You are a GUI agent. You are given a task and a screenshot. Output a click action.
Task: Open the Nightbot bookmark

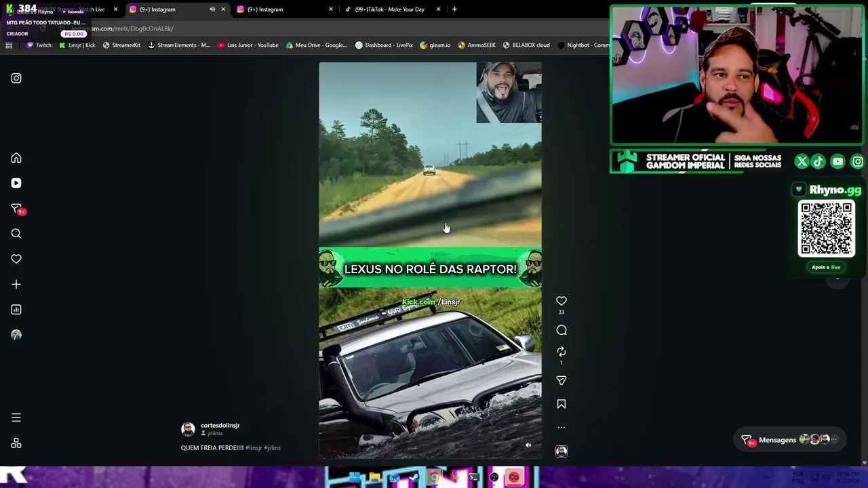(583, 45)
